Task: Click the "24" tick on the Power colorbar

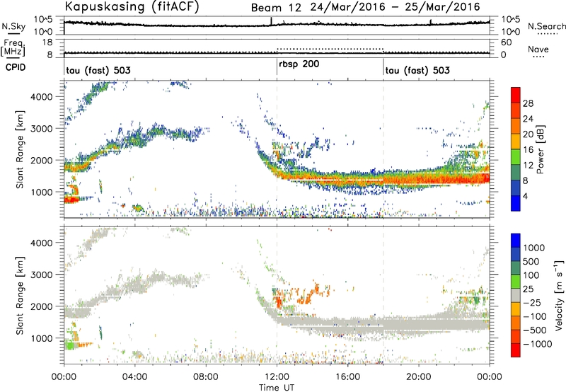Action: click(x=528, y=119)
